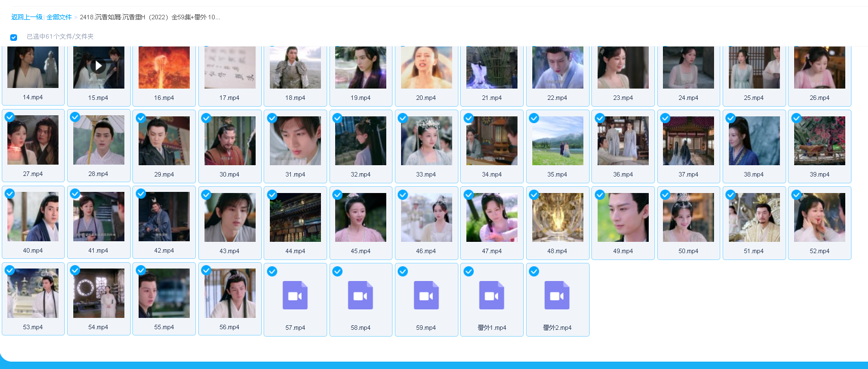Click 返回上一级 to go back
Viewport: 868px width, 369px height.
[x=27, y=17]
